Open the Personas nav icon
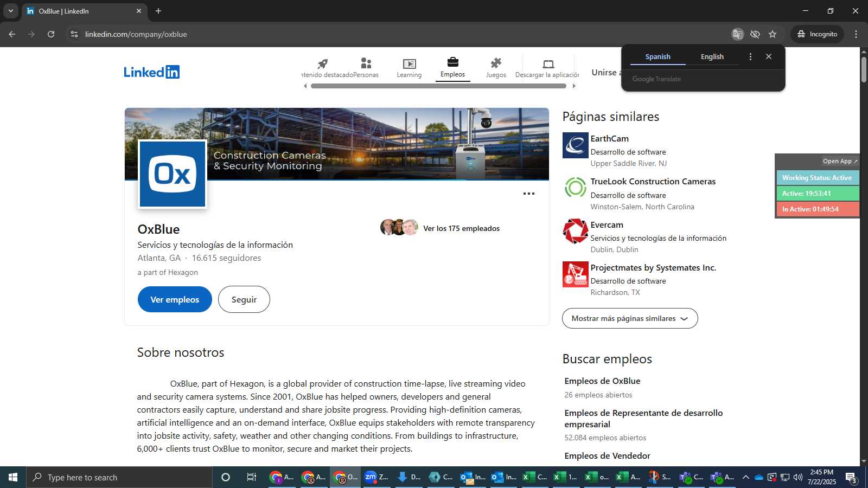This screenshot has height=488, width=868. [366, 63]
